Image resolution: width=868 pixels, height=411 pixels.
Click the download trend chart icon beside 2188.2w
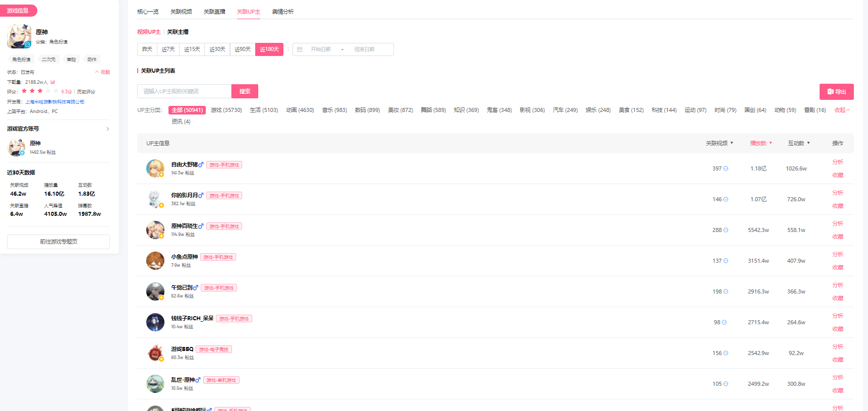click(x=52, y=82)
